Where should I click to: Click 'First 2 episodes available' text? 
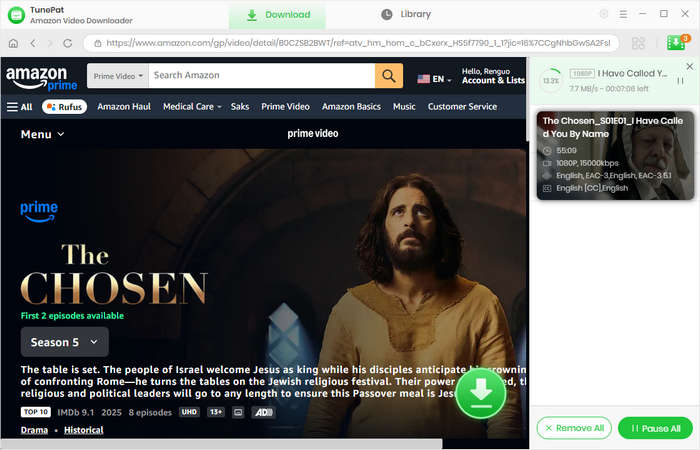(x=72, y=316)
